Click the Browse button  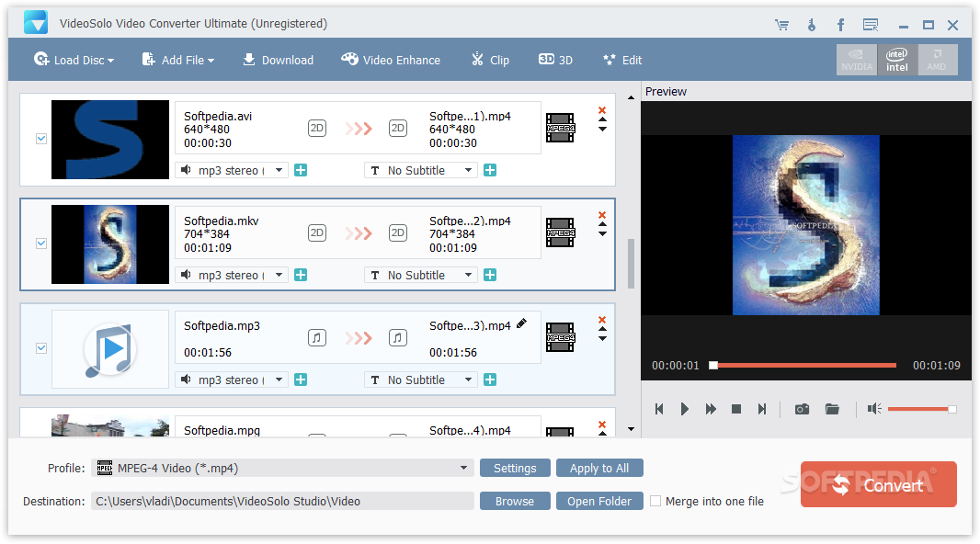515,501
